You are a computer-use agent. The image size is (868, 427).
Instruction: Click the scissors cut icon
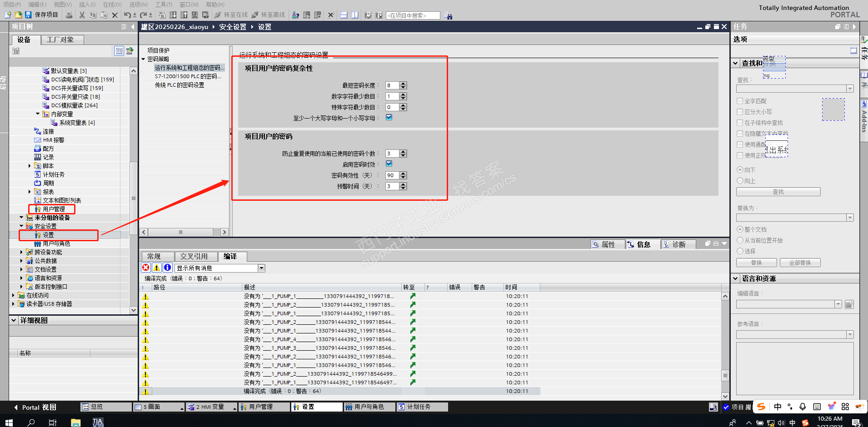pyautogui.click(x=82, y=15)
